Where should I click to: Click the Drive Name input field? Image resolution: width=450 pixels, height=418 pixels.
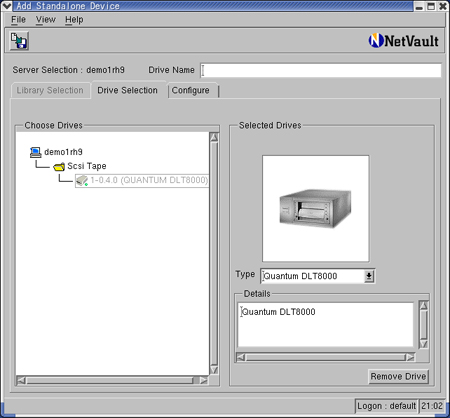[x=321, y=70]
